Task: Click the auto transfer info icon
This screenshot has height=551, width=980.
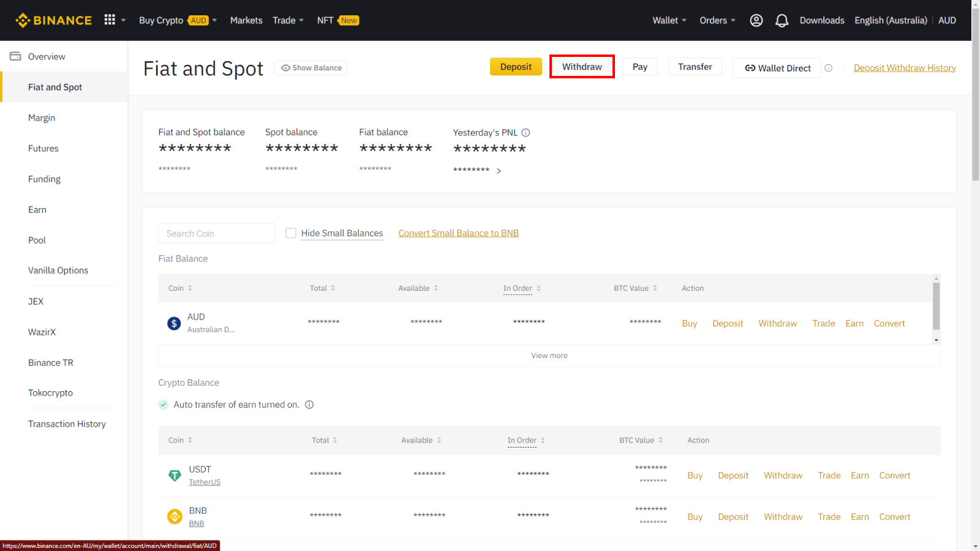Action: point(309,405)
